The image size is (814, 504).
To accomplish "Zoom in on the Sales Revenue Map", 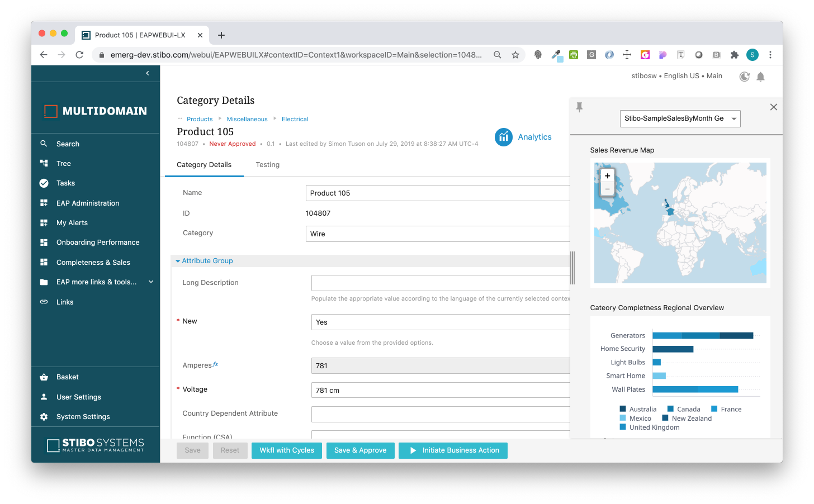I will pyautogui.click(x=607, y=175).
